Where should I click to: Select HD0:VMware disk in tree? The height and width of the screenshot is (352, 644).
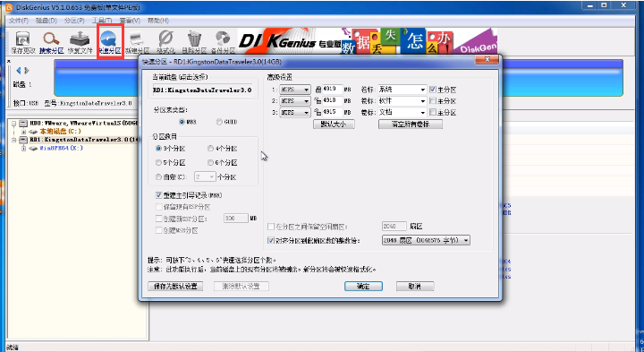tap(84, 123)
